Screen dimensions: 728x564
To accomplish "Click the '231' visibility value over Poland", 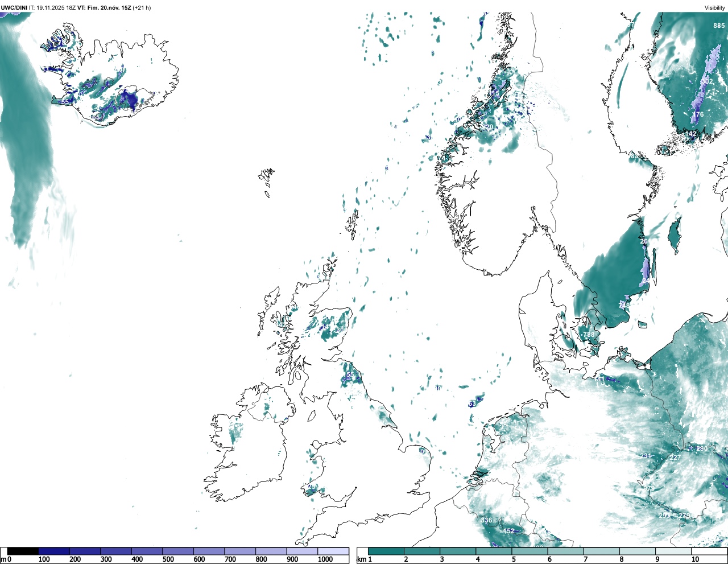I will [646, 456].
